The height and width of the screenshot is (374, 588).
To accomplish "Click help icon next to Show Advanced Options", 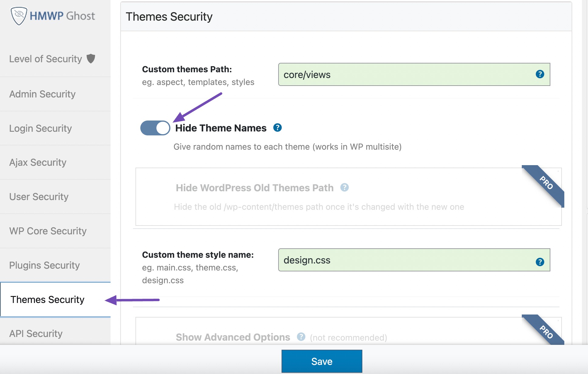I will (x=301, y=337).
